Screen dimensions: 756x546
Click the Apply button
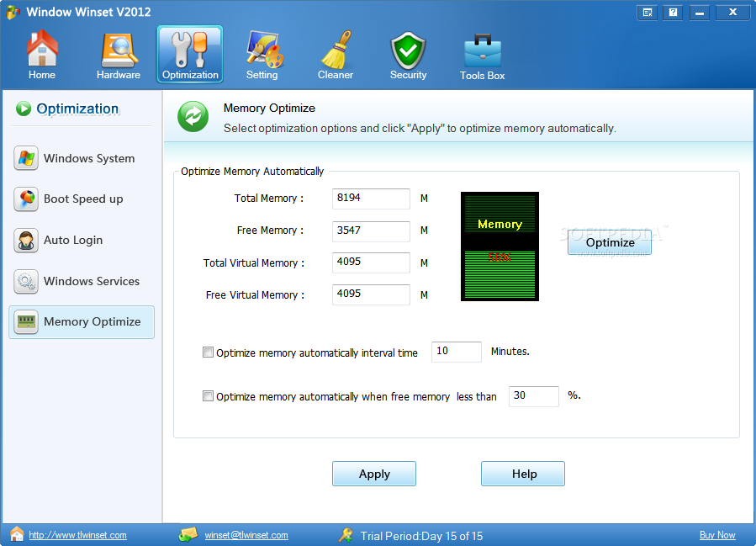point(374,474)
